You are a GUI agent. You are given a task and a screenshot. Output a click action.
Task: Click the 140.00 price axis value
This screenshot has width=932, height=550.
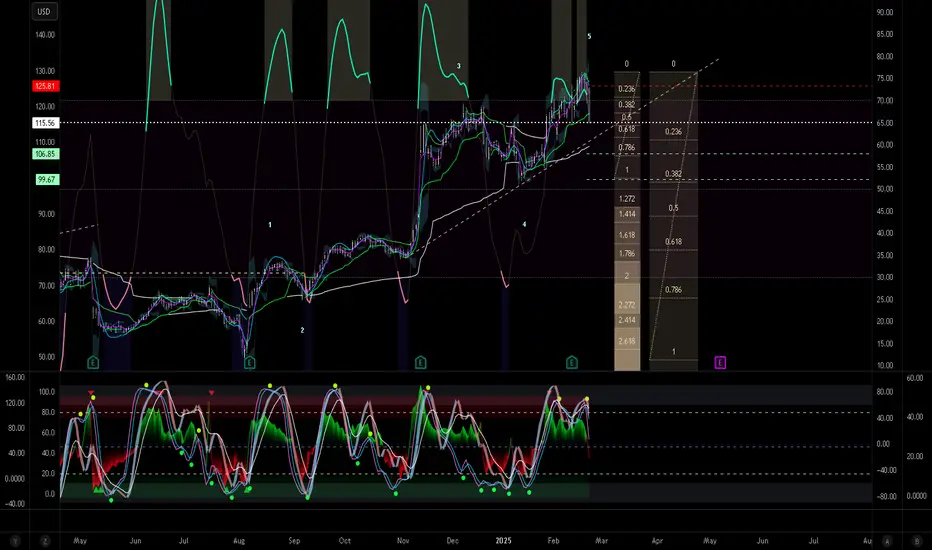pos(45,35)
